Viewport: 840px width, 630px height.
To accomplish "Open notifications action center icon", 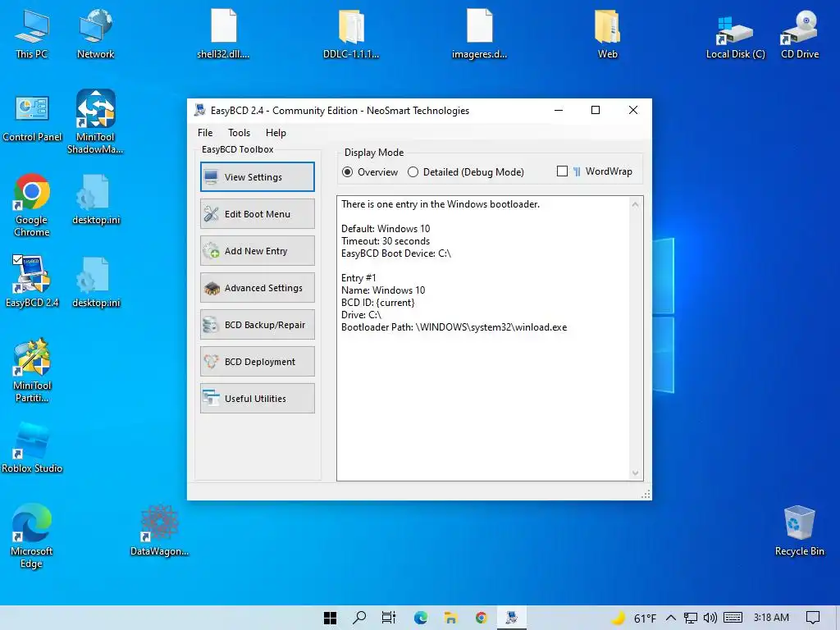I will pyautogui.click(x=813, y=618).
